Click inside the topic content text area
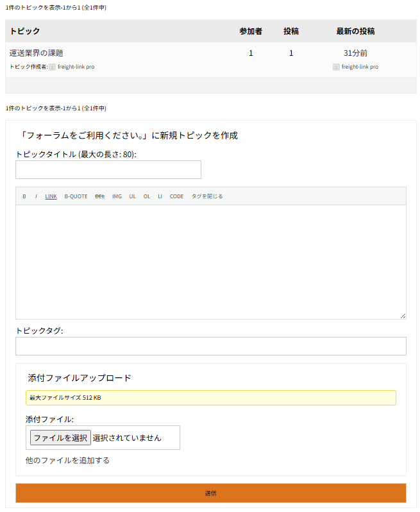This screenshot has width=420, height=512. coord(210,262)
